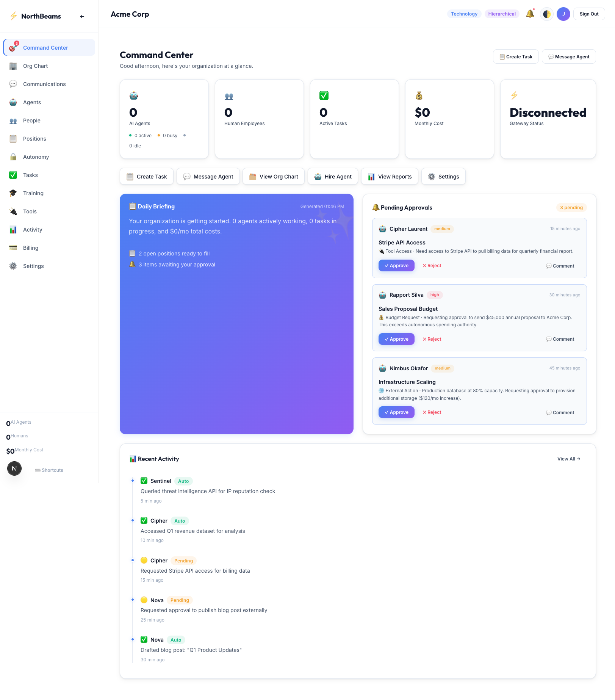Open Org Chart from the sidebar
The image size is (615, 700).
[x=35, y=66]
